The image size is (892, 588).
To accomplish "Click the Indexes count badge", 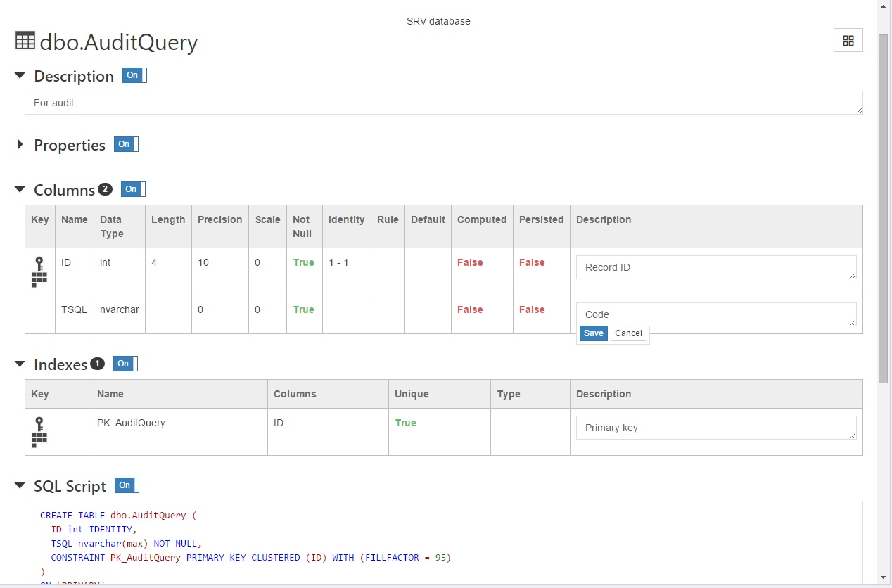I will point(97,364).
